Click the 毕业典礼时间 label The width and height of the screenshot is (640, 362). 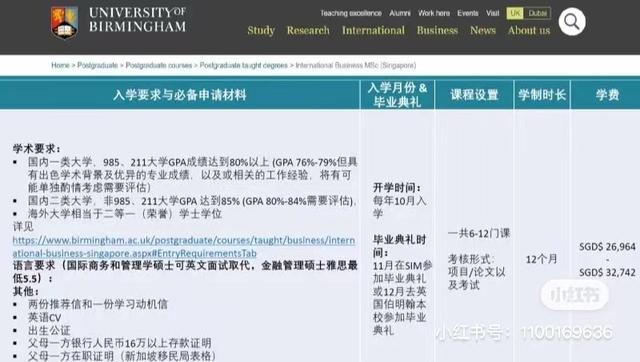(x=399, y=246)
